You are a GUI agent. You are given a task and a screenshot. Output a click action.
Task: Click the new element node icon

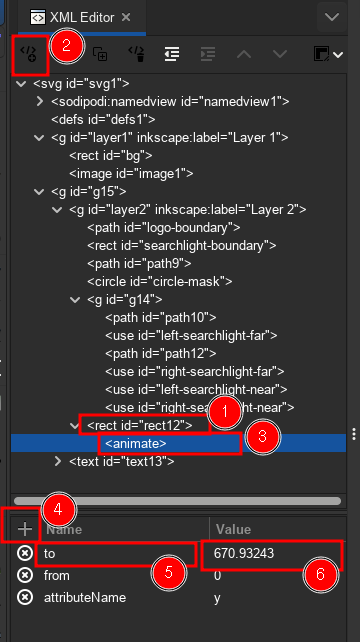[x=29, y=54]
